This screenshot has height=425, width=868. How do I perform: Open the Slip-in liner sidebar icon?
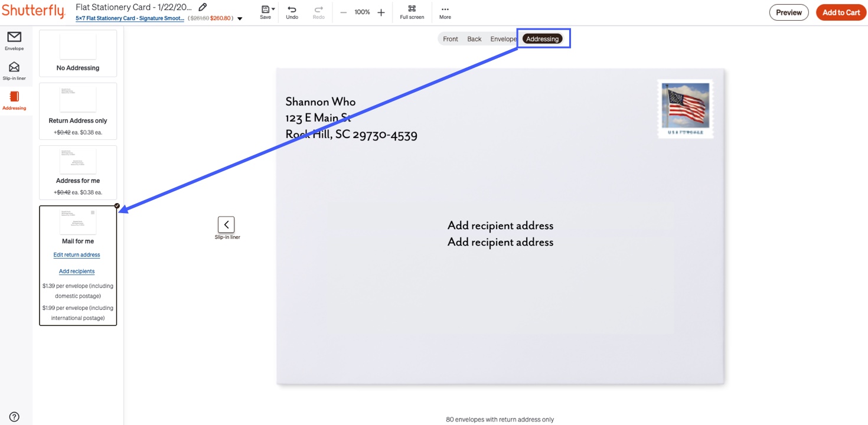coord(14,67)
